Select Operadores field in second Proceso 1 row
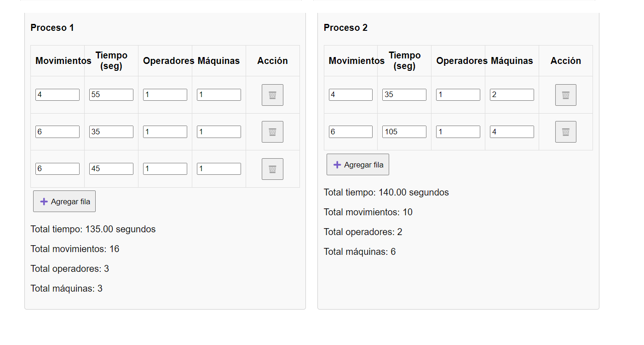 click(165, 132)
